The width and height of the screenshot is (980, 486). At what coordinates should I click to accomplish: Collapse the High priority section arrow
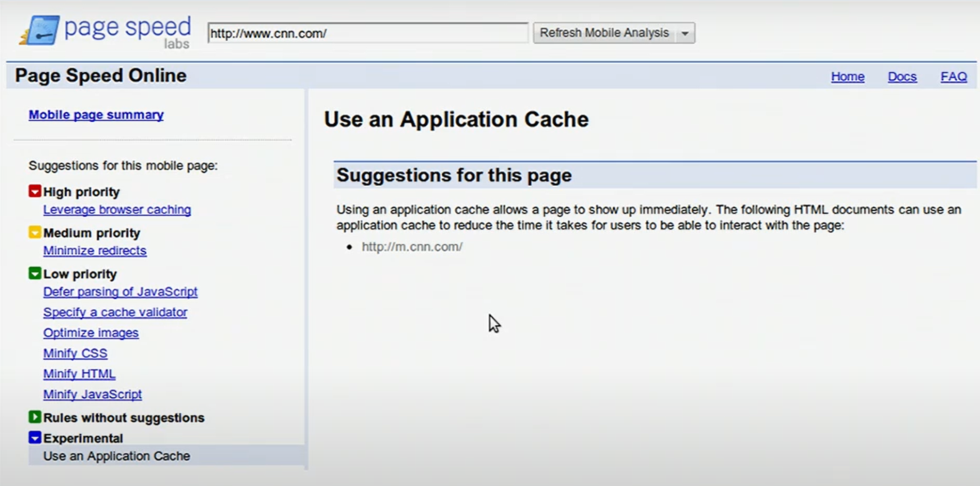click(x=35, y=191)
